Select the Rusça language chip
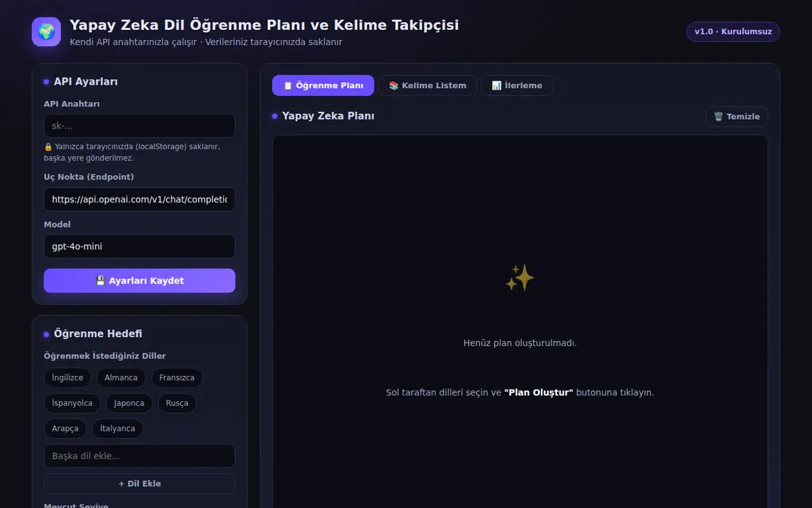The height and width of the screenshot is (508, 812). 177,403
